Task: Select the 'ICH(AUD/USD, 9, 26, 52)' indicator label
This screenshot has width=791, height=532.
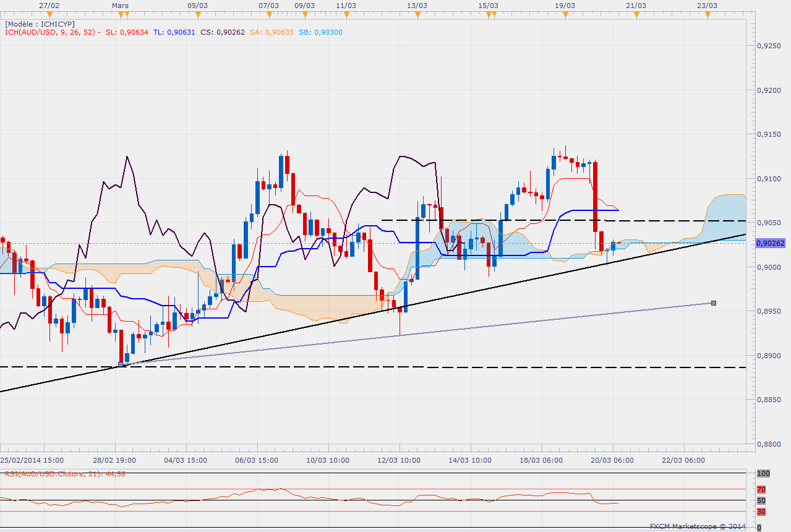Action: pyautogui.click(x=51, y=33)
